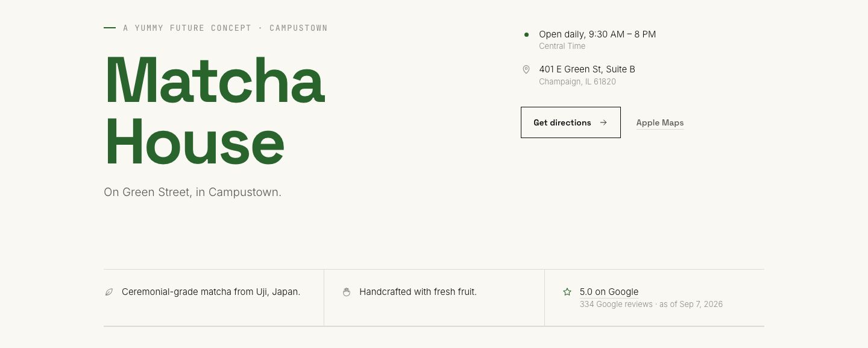Click the green open-status dot
The height and width of the screenshot is (348, 868).
[526, 35]
